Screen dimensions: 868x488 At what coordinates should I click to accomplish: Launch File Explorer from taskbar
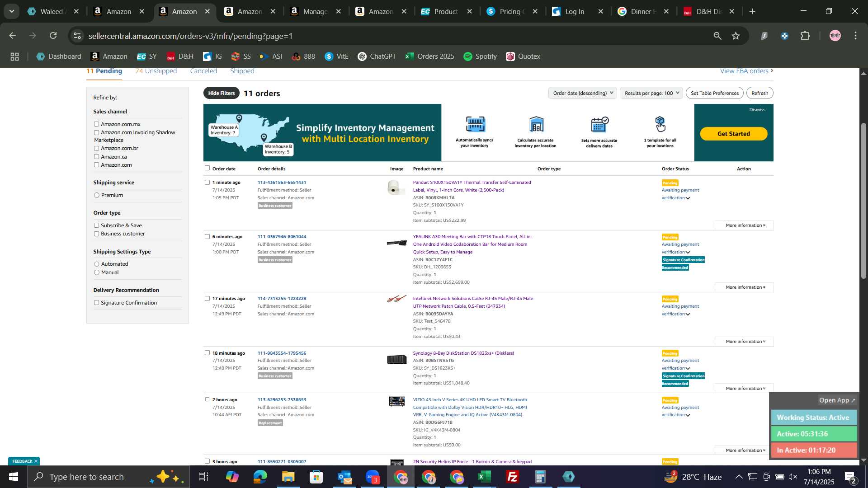288,477
